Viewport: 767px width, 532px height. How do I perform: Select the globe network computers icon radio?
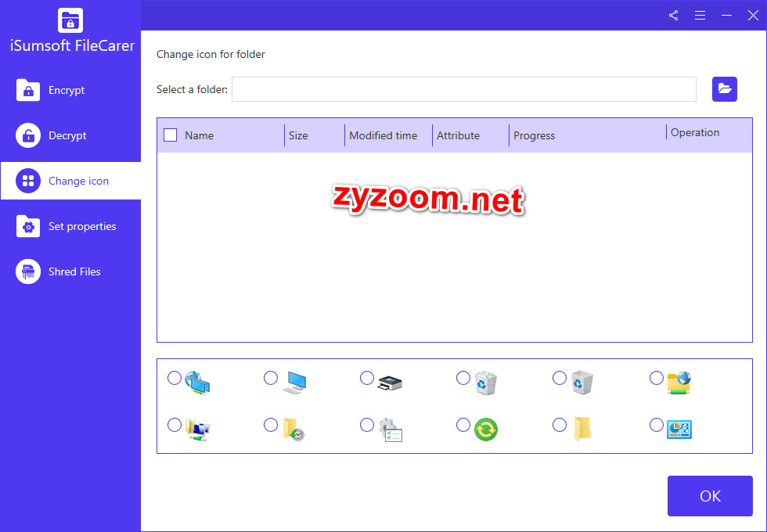coord(174,378)
